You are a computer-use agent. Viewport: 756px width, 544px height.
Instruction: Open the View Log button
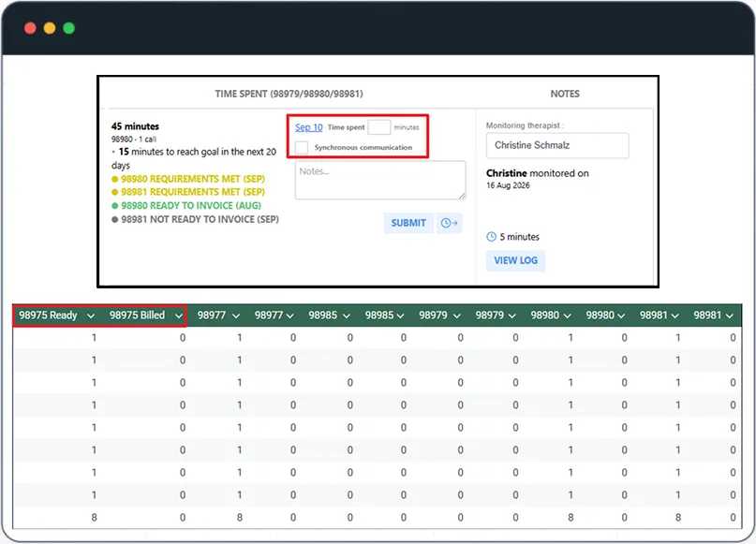(515, 260)
